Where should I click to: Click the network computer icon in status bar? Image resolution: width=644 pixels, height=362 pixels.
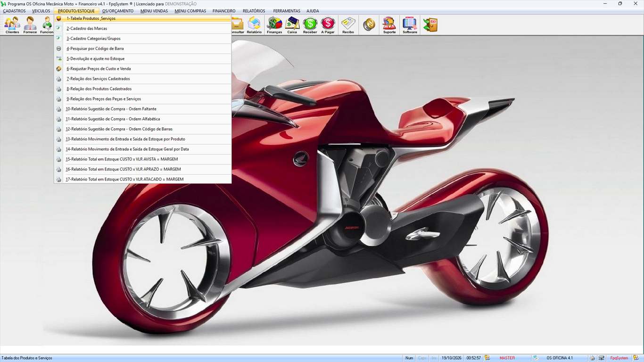(602, 358)
